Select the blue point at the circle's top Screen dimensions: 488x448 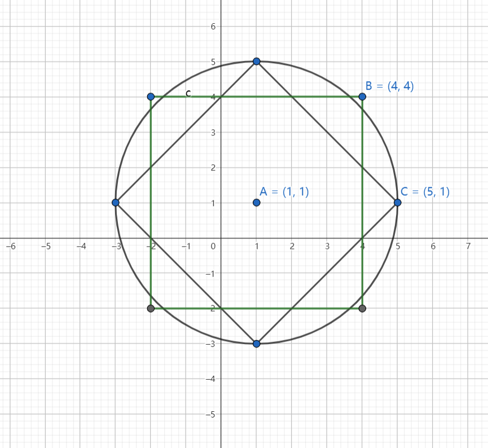257,62
